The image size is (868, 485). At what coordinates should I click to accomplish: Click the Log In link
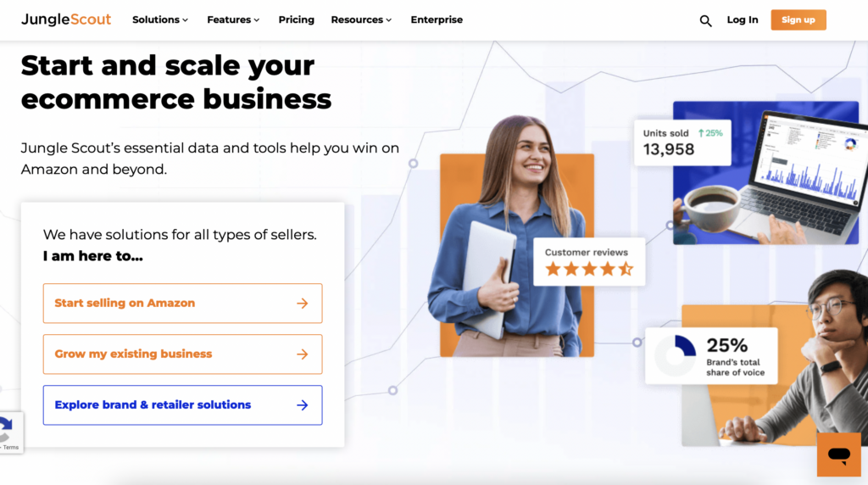[743, 20]
